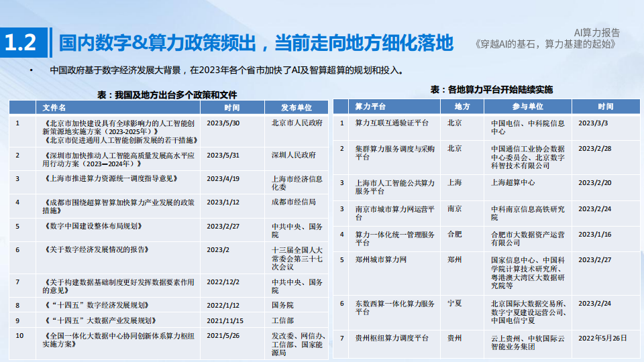The image size is (644, 362).
Task: Click the date 2022/1/12
Action: pos(223,306)
